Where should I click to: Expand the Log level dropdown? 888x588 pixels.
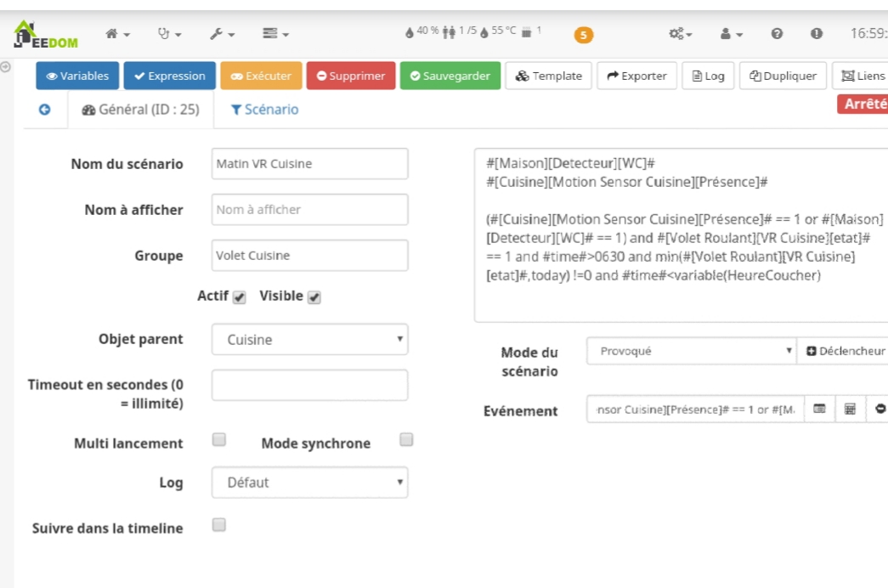[x=309, y=483]
